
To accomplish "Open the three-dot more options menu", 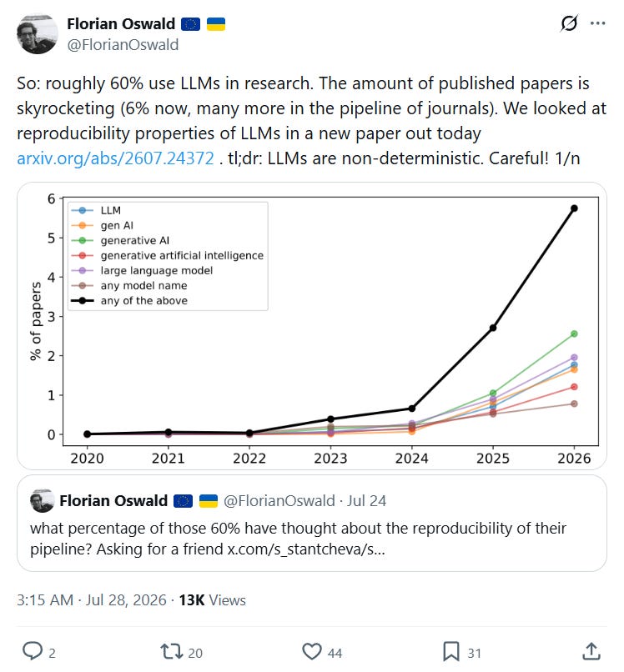I will pos(597,23).
